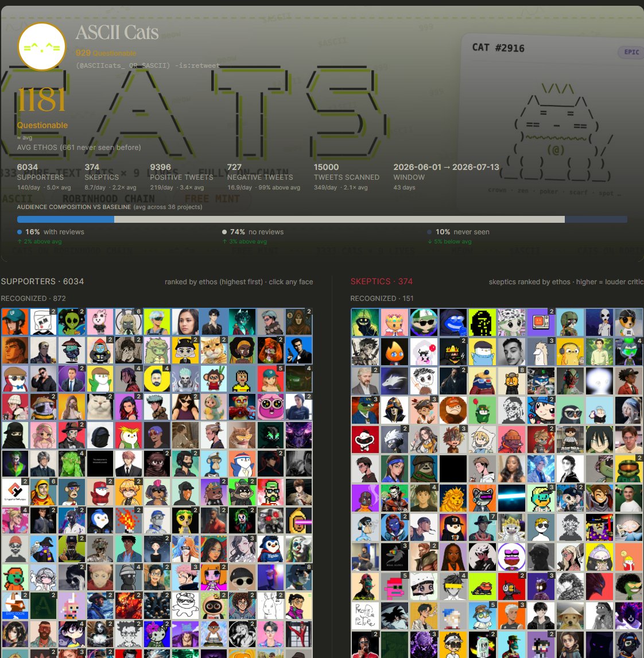Open the cat wearing sunglasses supporter avatar

(242, 435)
